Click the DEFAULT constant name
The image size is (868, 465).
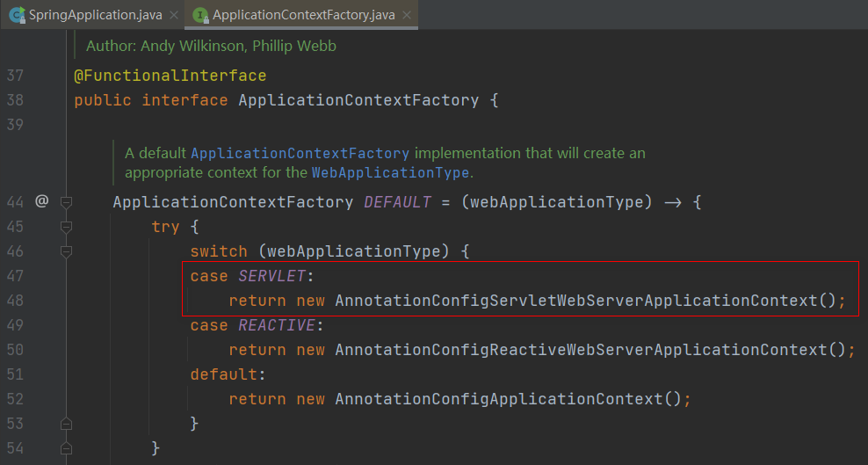[397, 202]
